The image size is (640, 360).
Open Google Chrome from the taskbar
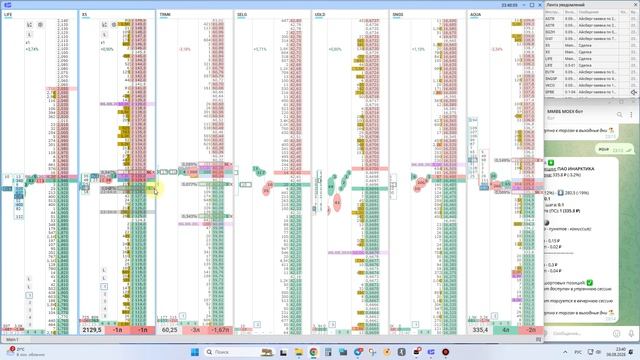(x=313, y=352)
